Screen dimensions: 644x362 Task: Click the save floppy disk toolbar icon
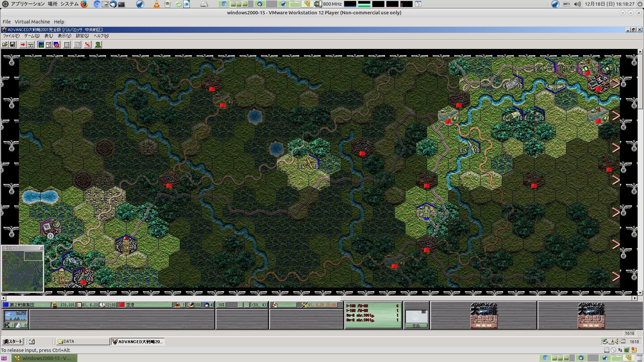tap(12, 45)
